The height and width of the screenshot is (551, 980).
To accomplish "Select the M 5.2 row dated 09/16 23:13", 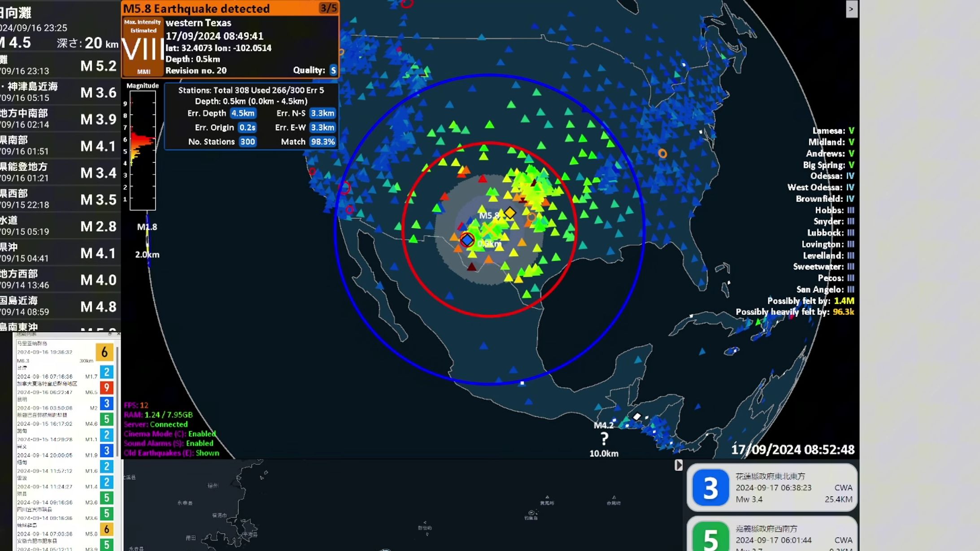I will (x=60, y=65).
